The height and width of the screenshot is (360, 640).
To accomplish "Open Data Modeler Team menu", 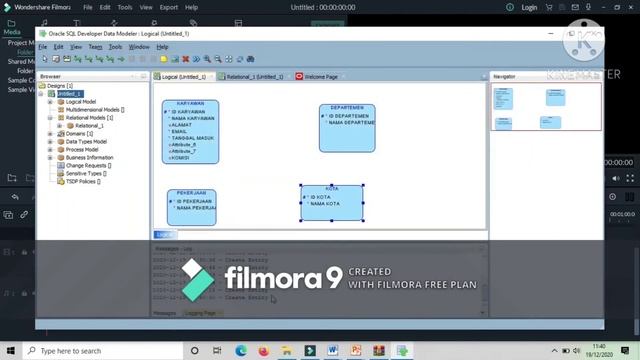I will tap(95, 47).
